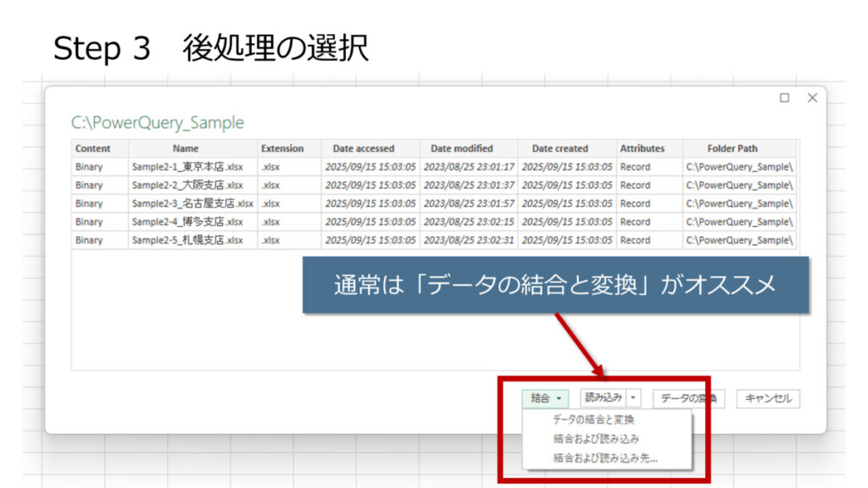Click folder path in the 東京本店 row
Image resolution: width=868 pixels, height=488 pixels.
coord(739,167)
